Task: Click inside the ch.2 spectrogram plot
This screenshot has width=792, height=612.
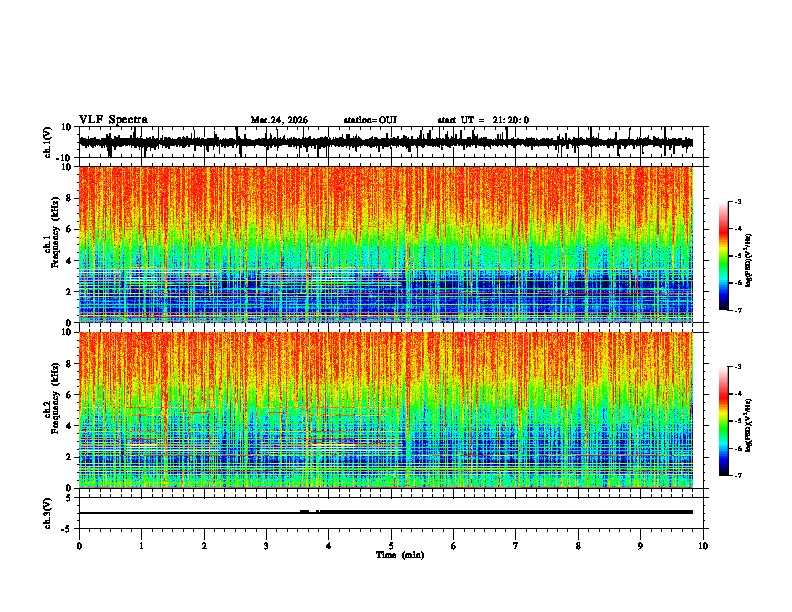Action: coord(386,410)
